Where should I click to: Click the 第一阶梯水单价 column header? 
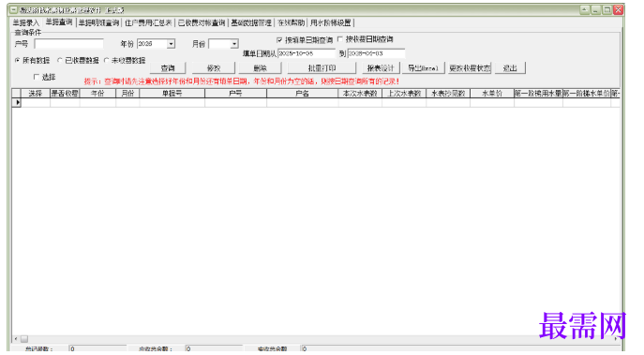pos(587,93)
